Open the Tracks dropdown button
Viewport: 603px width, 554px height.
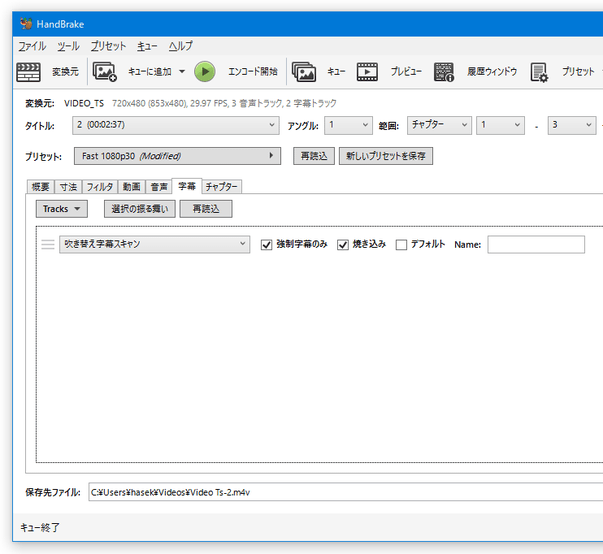point(62,209)
